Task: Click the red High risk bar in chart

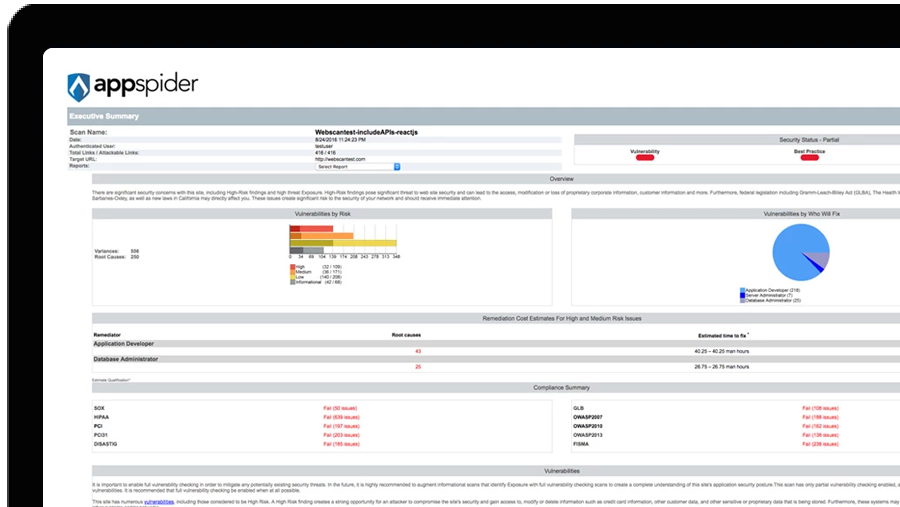Action: point(312,229)
